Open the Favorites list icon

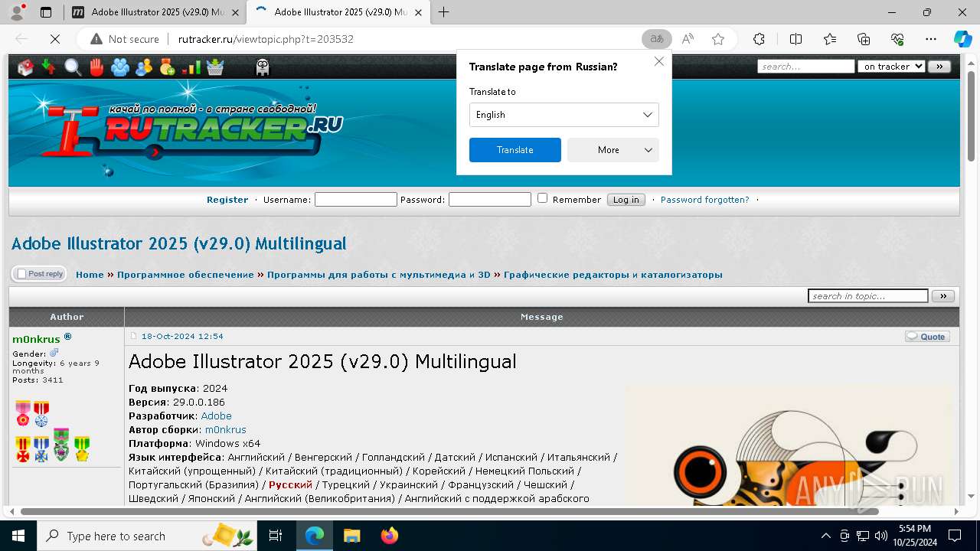830,39
